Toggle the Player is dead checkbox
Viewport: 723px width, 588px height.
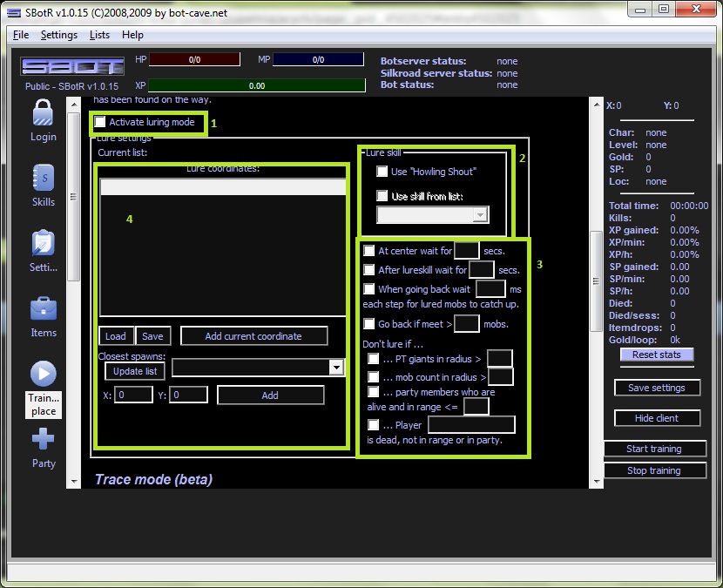pyautogui.click(x=373, y=424)
